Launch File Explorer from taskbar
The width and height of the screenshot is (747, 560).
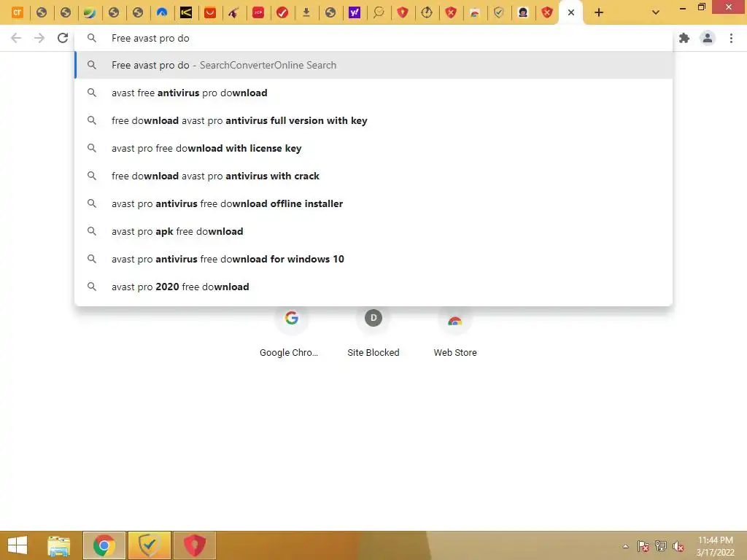(58, 545)
